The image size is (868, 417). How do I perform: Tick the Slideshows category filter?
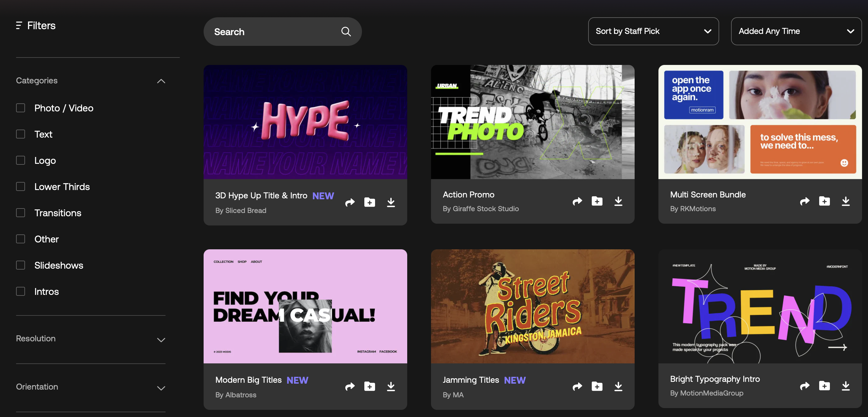click(x=21, y=265)
